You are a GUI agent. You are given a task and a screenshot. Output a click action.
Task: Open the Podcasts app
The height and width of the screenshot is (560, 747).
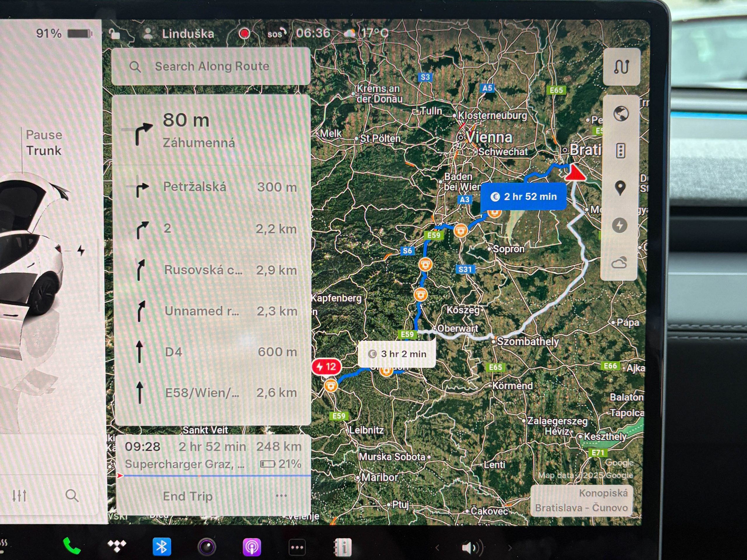[x=252, y=547]
